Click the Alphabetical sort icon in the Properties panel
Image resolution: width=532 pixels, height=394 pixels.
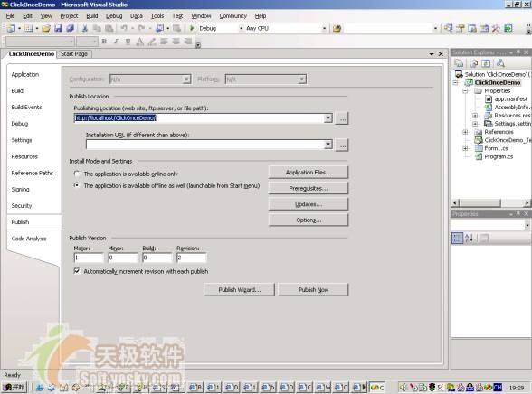coord(470,239)
